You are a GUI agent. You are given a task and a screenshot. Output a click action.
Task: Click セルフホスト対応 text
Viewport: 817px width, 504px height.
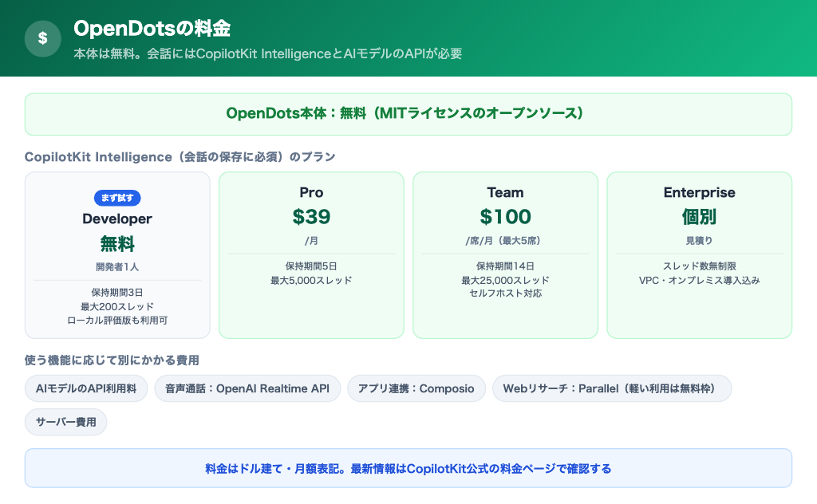pos(505,293)
